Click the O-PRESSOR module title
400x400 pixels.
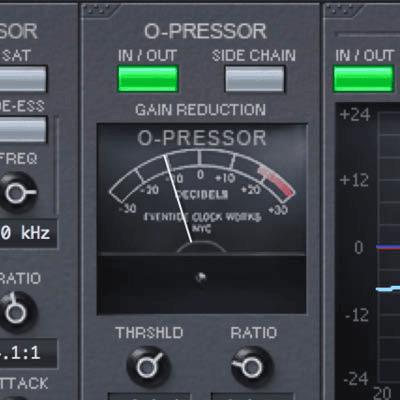205,31
